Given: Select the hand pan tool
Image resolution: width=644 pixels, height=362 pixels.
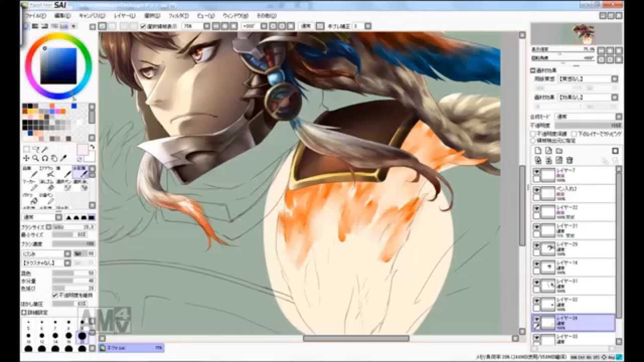Looking at the screenshot, I should (x=54, y=158).
